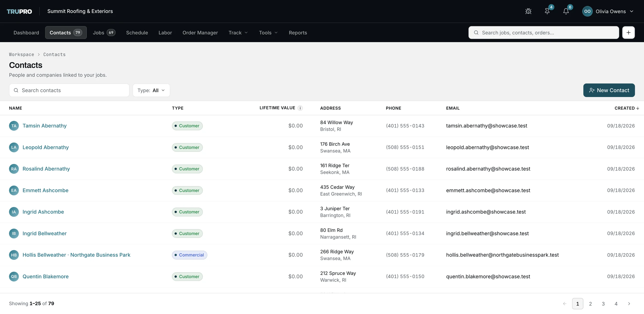Image resolution: width=644 pixels, height=314 pixels.
Task: Open pinned items icon with badge 4
Action: [x=547, y=11]
